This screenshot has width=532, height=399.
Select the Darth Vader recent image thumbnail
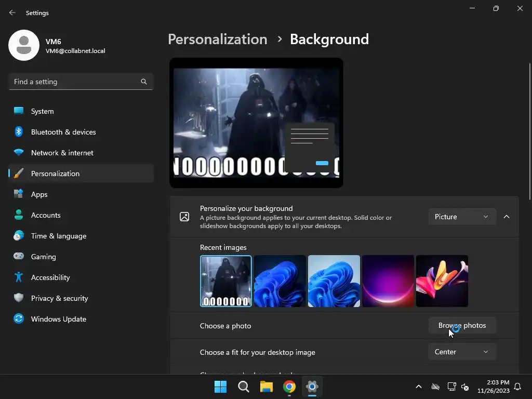point(226,281)
